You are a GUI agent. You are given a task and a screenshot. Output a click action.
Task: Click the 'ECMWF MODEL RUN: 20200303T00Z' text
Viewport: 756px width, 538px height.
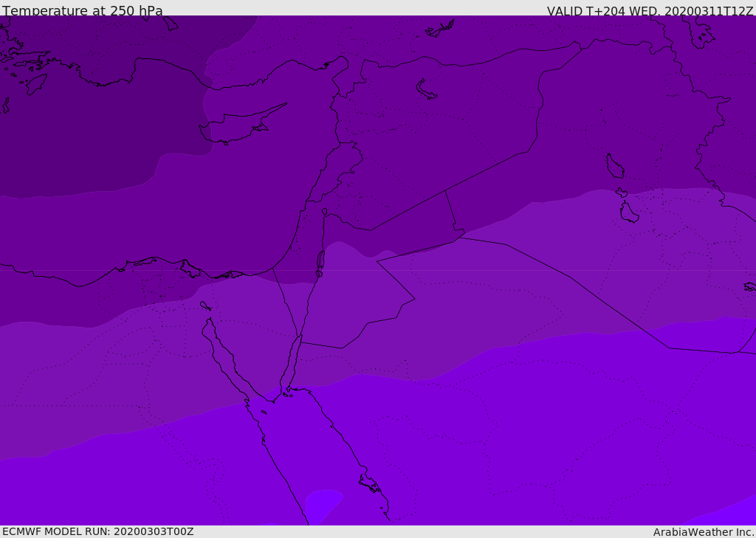point(98,531)
